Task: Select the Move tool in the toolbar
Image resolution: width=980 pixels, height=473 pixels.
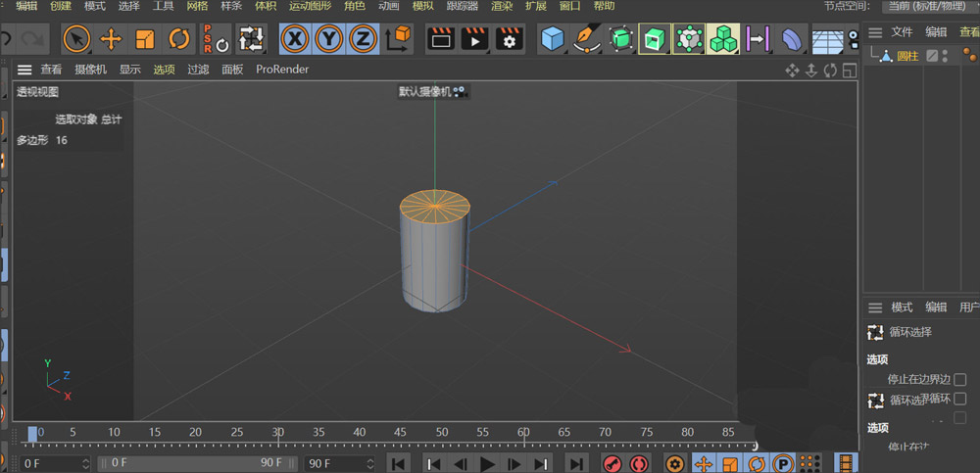Action: pyautogui.click(x=112, y=39)
